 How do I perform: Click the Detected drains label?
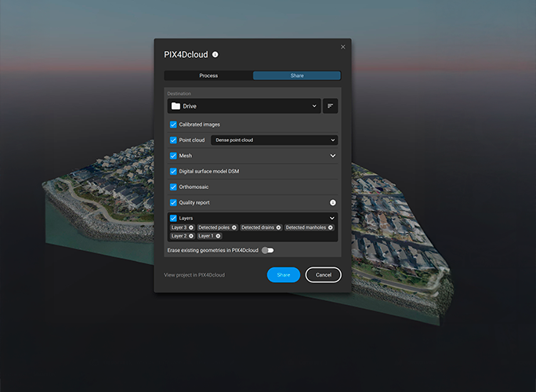pos(258,227)
